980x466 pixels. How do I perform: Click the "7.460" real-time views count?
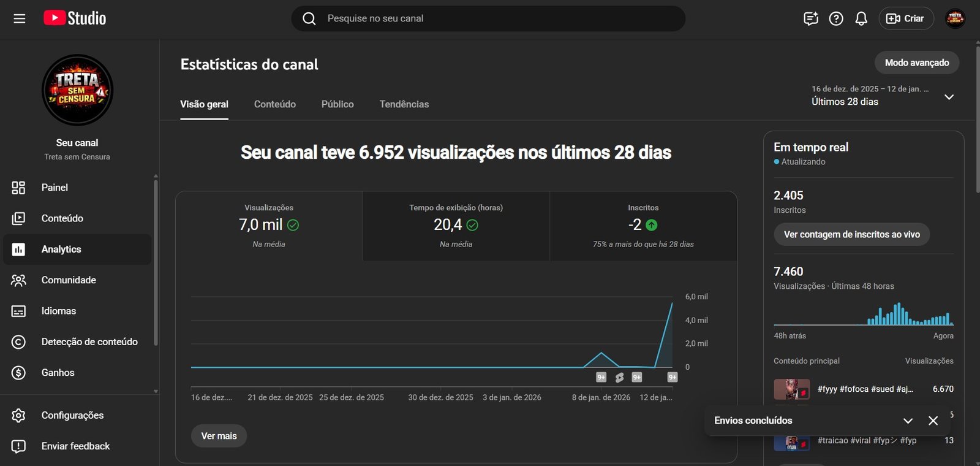point(788,272)
